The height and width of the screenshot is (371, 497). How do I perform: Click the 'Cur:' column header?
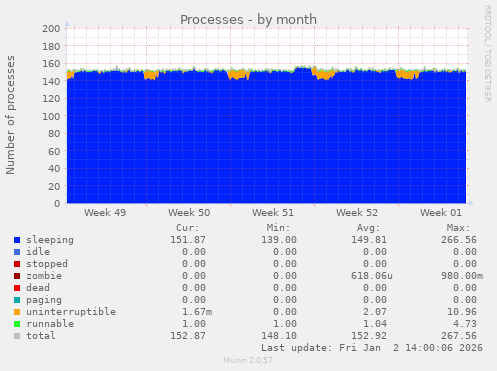pos(188,228)
